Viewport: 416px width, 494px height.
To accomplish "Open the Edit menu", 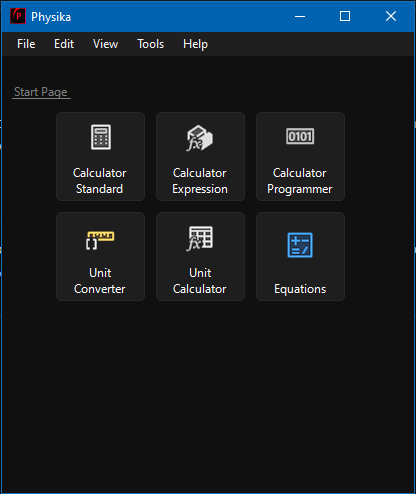I will [64, 44].
